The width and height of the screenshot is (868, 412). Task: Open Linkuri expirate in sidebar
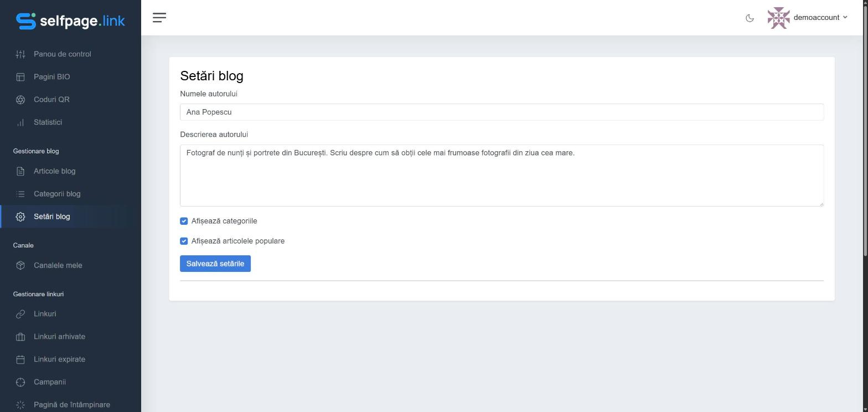70,359
